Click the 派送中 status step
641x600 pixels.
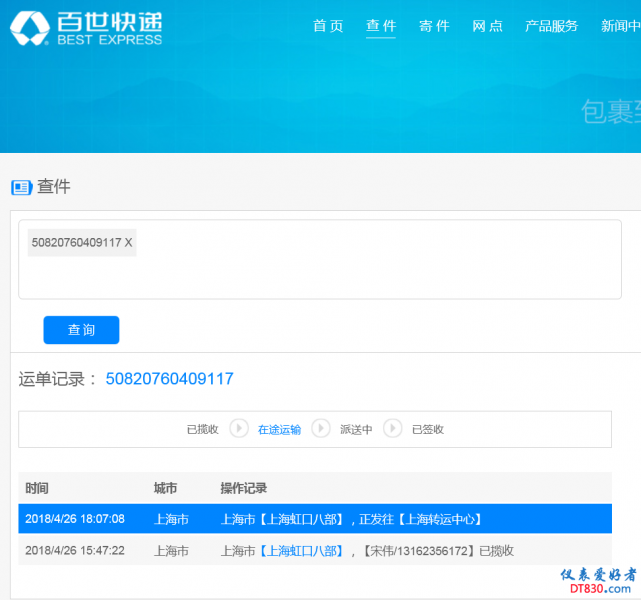click(x=356, y=429)
